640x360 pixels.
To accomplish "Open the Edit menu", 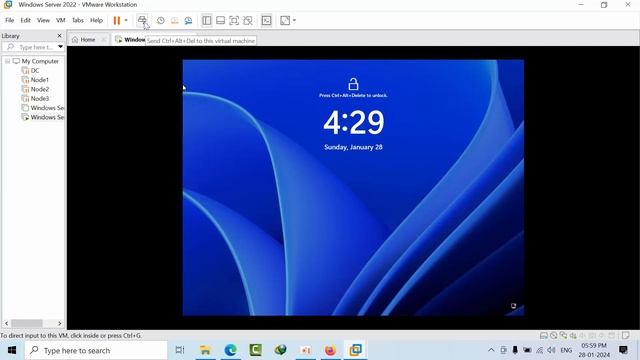I will click(25, 20).
